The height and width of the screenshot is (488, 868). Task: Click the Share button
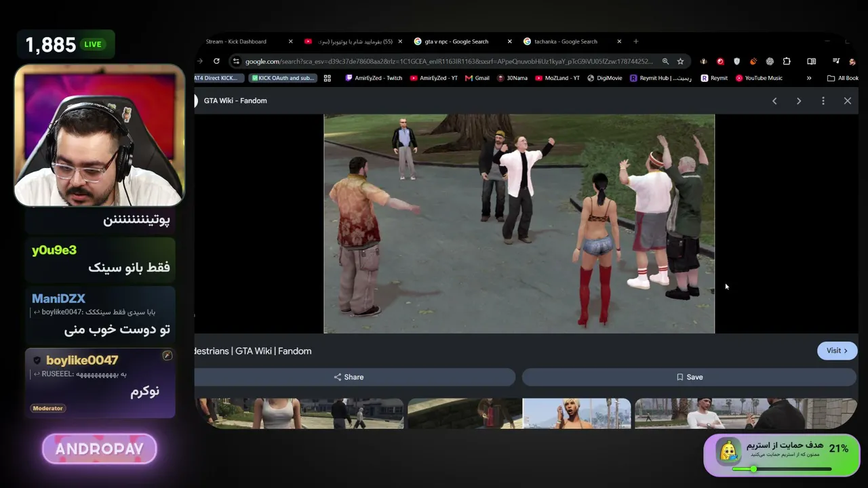[x=355, y=377]
